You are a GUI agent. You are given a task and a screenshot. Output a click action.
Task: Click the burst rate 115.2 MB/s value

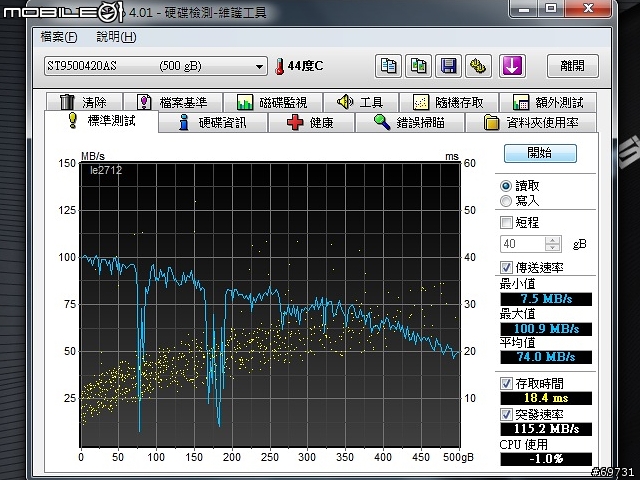tap(546, 429)
